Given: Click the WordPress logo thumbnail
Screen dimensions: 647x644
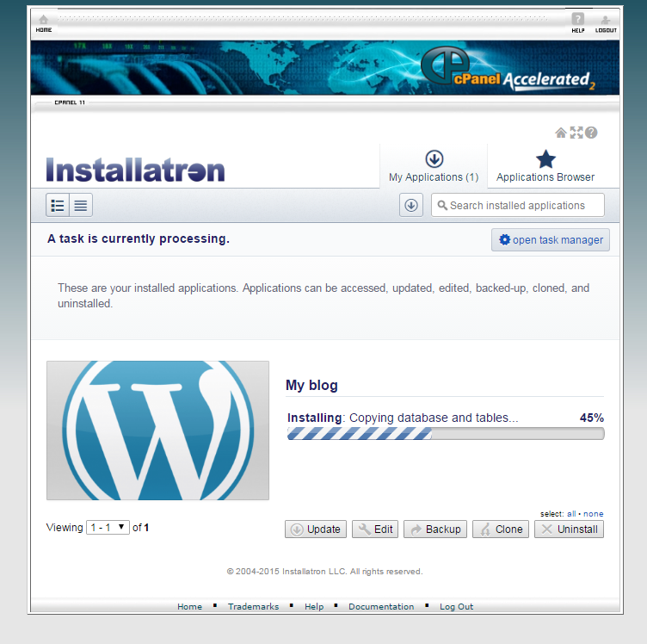Looking at the screenshot, I should [157, 430].
